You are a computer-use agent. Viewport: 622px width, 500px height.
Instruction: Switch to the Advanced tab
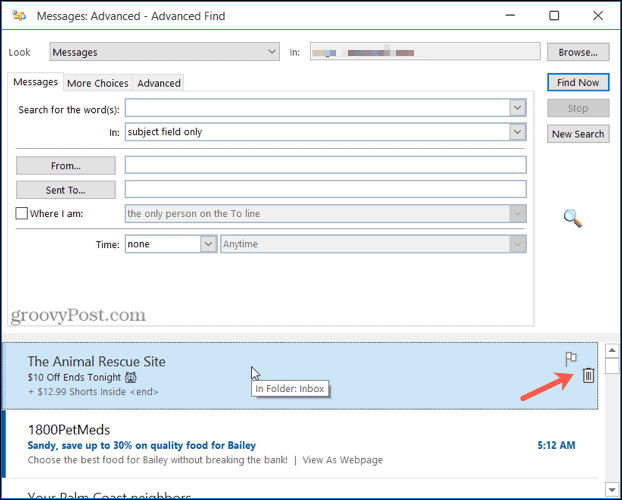(159, 83)
